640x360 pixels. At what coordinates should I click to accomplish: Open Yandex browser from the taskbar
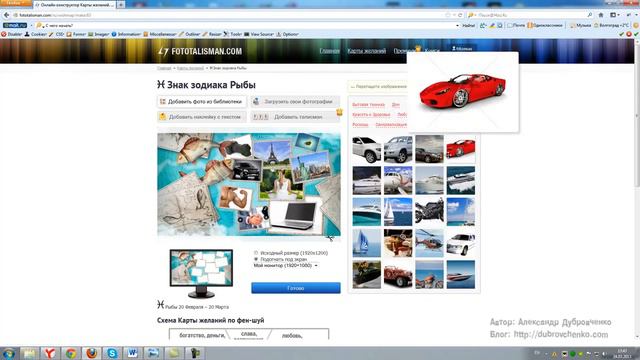49,353
